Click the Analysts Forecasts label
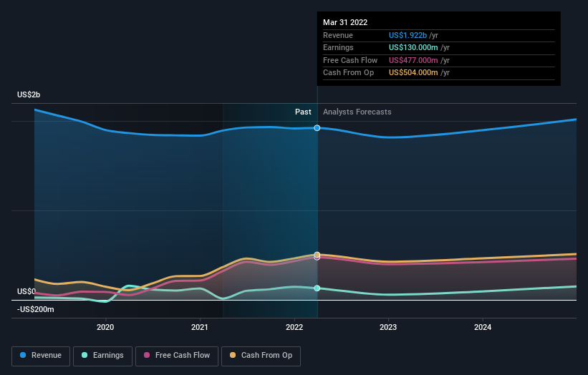 (357, 112)
